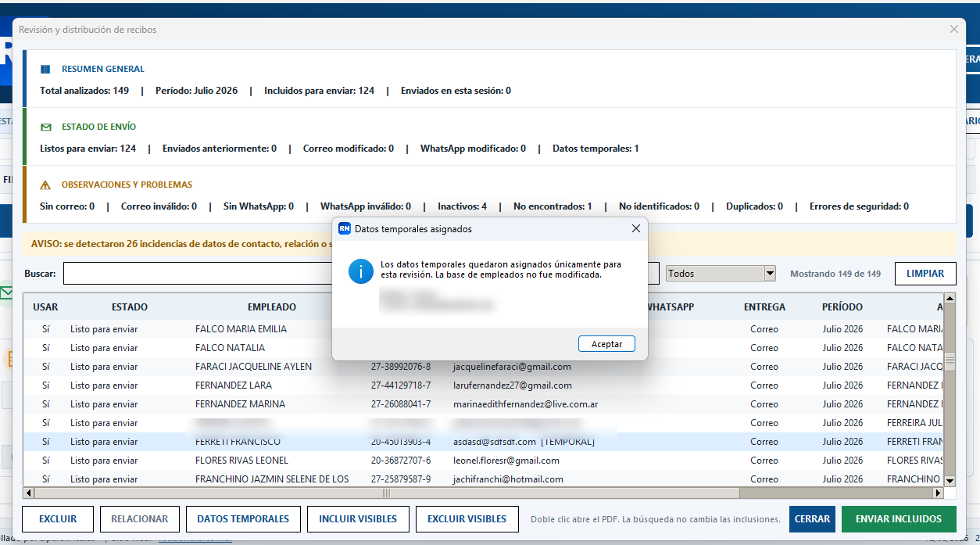
Task: Close the Revisión y distribución window
Action: pos(953,29)
